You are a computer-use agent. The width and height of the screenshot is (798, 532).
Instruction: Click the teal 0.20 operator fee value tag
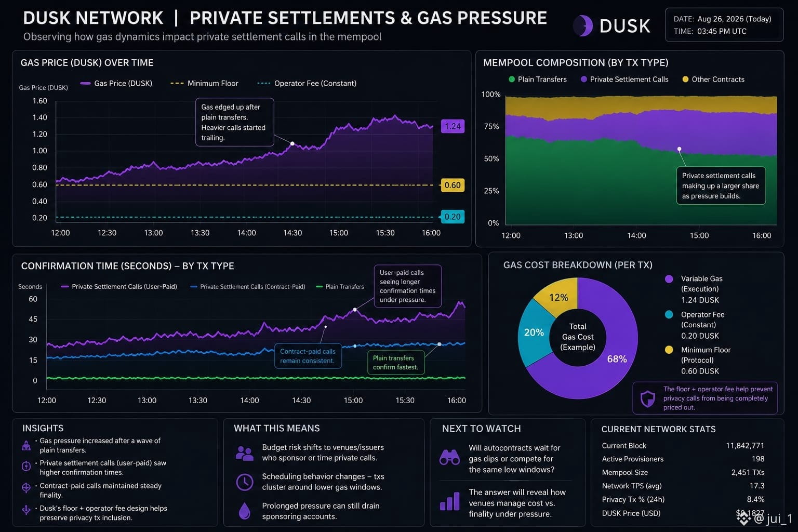click(x=453, y=217)
